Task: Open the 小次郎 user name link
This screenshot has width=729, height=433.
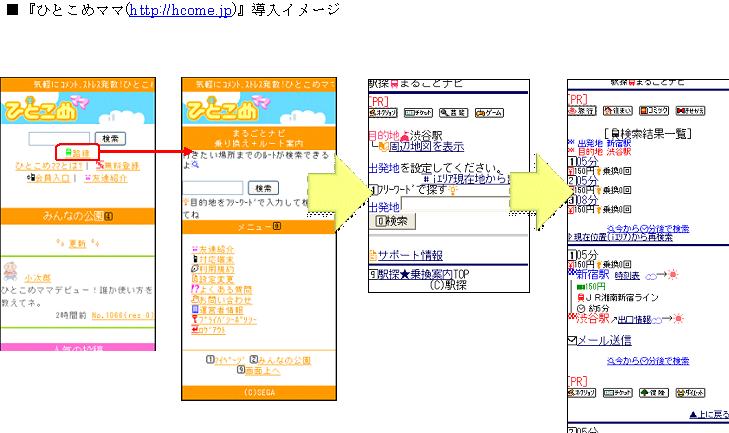Action: point(37,278)
